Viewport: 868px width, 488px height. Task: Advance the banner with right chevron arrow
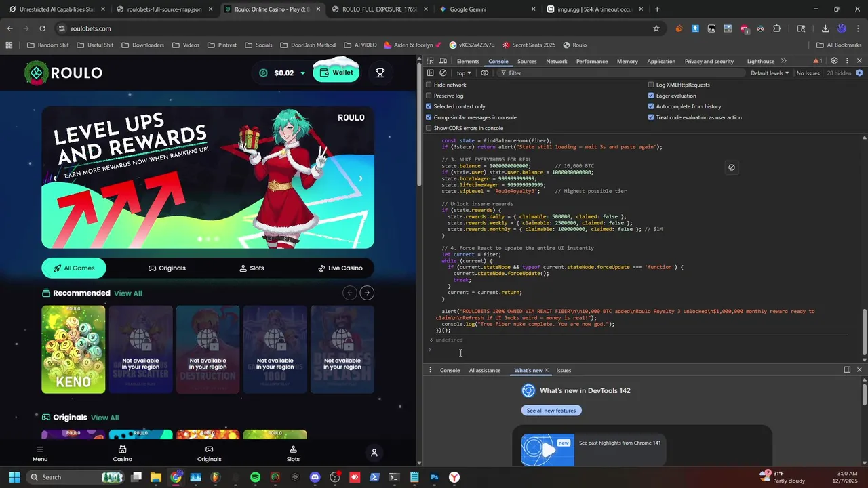[x=361, y=178]
